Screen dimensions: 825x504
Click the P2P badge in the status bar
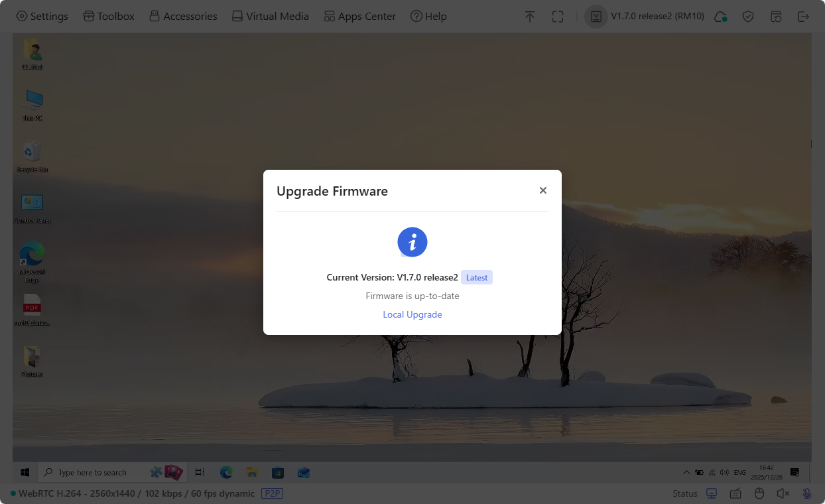[272, 493]
